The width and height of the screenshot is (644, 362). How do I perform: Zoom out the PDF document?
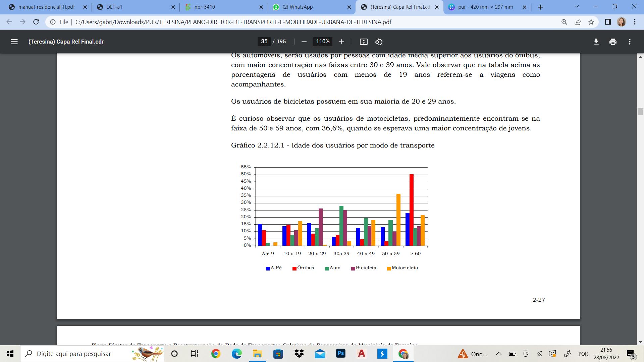[304, 42]
